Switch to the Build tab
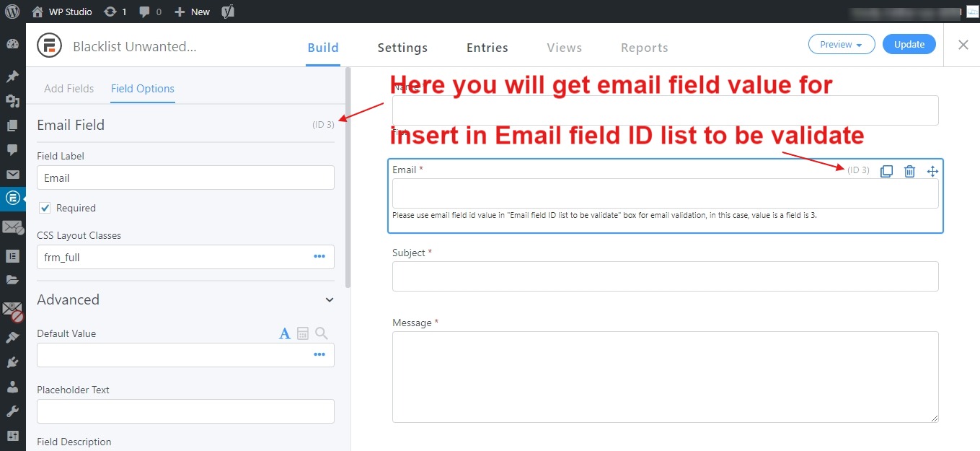The width and height of the screenshot is (980, 451). tap(323, 48)
